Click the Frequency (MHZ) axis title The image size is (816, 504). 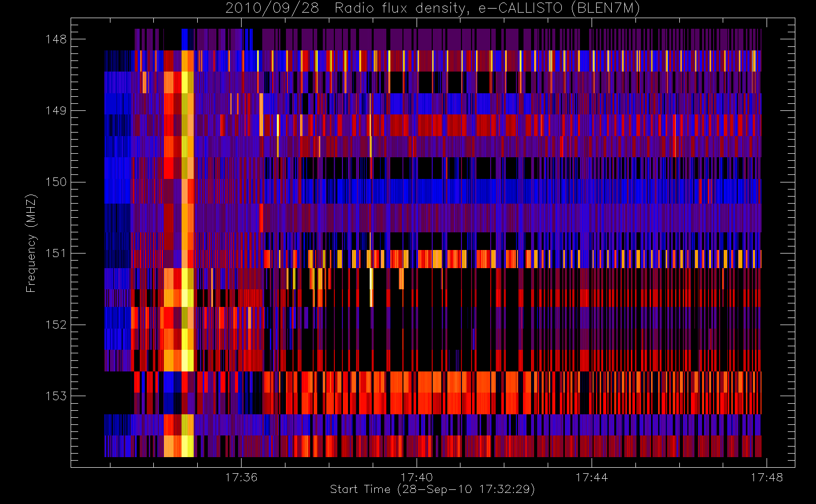pos(31,243)
